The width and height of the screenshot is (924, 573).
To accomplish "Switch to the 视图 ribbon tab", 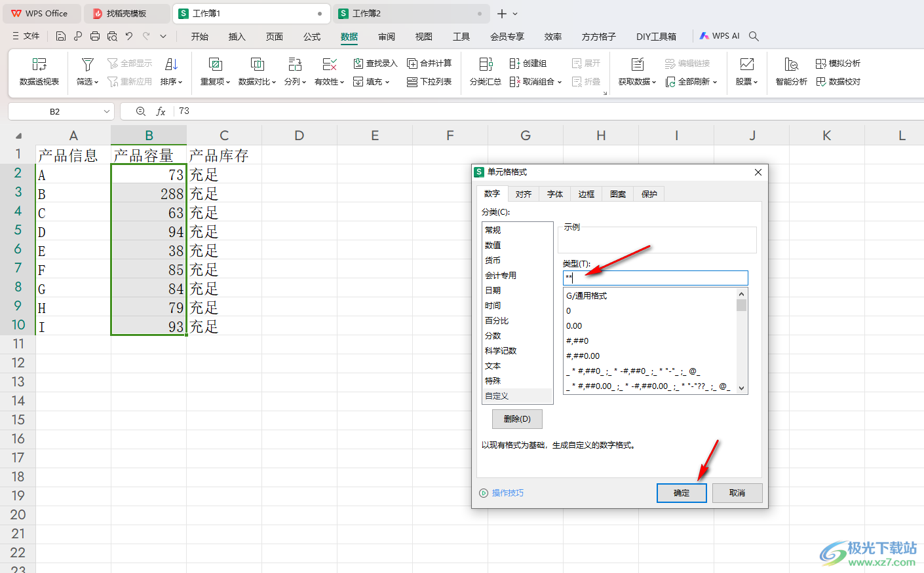I will 424,37.
